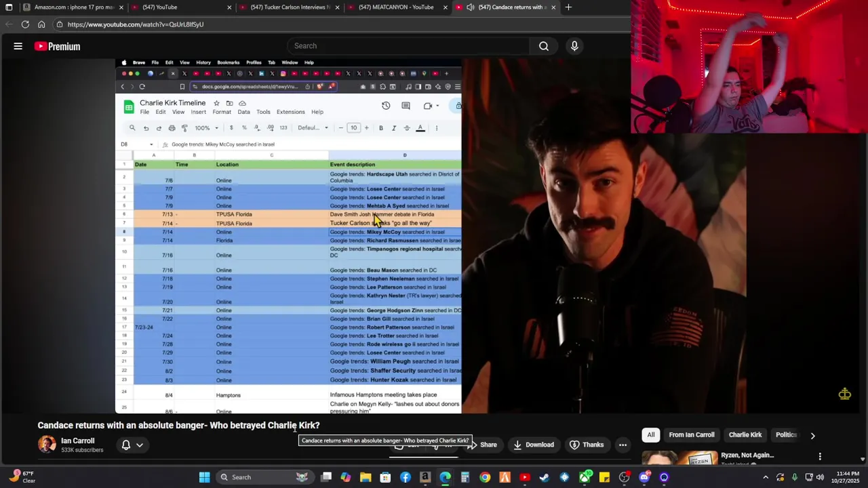
Task: Open options menu for Ryzen, Not Again video
Action: pos(820,456)
